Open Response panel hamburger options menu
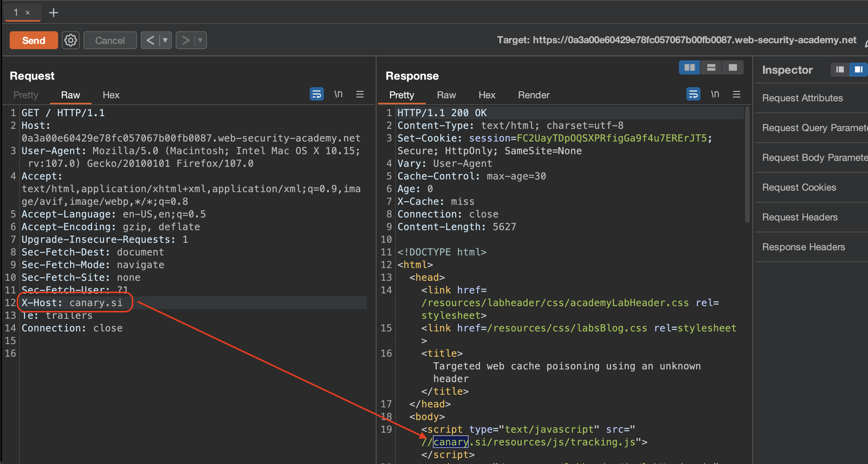Viewport: 868px width, 464px height. pos(736,94)
